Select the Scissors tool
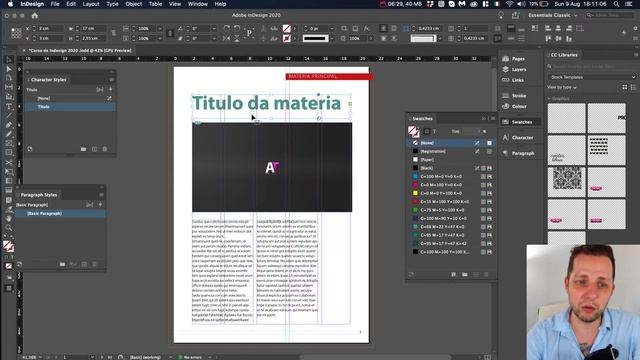This screenshot has width=640, height=360. [9, 162]
